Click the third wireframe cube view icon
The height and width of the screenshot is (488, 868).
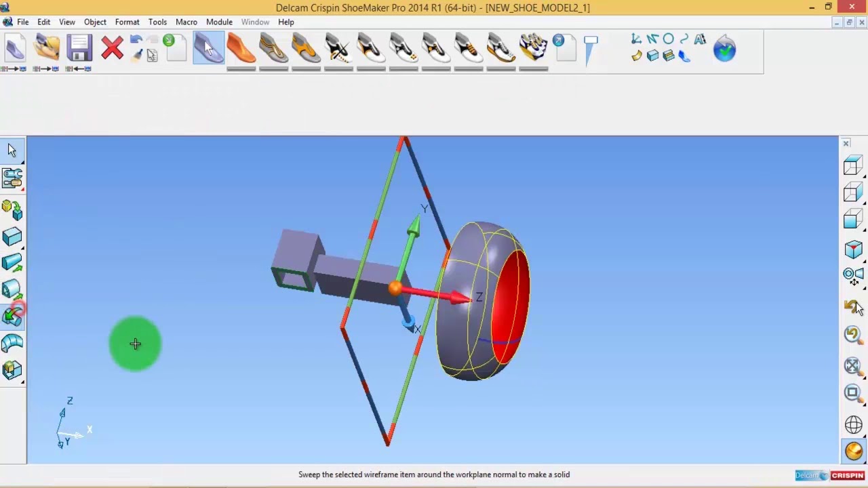853,220
